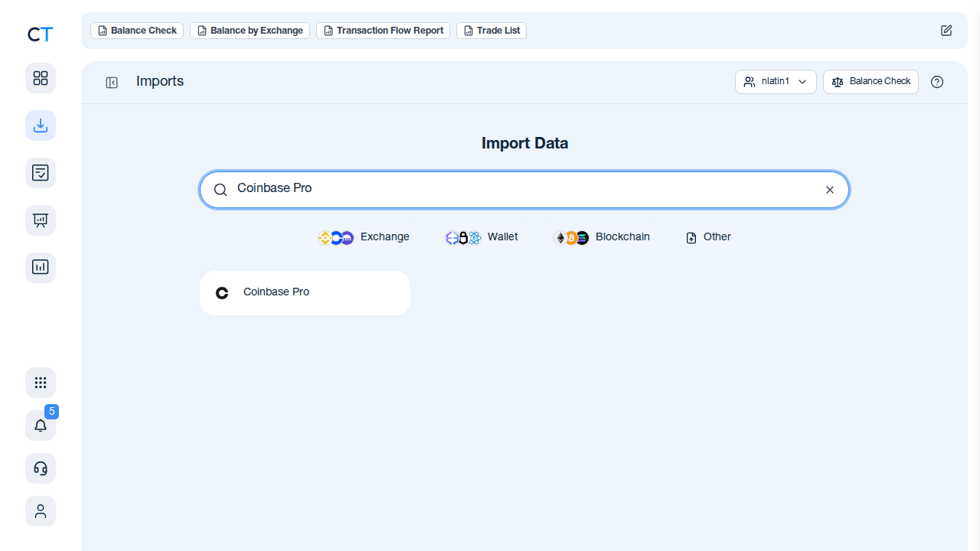The height and width of the screenshot is (551, 980).
Task: Click the Imports page title
Action: pyautogui.click(x=160, y=81)
